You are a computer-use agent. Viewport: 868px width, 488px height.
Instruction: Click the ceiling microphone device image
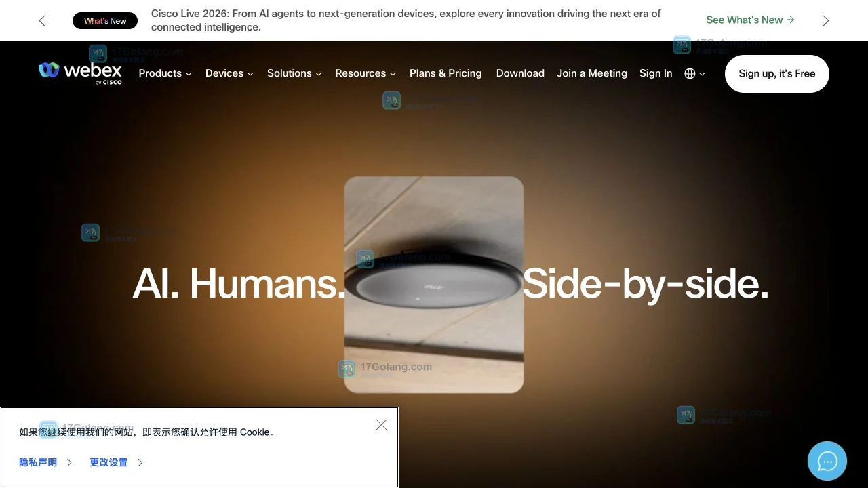pyautogui.click(x=434, y=285)
